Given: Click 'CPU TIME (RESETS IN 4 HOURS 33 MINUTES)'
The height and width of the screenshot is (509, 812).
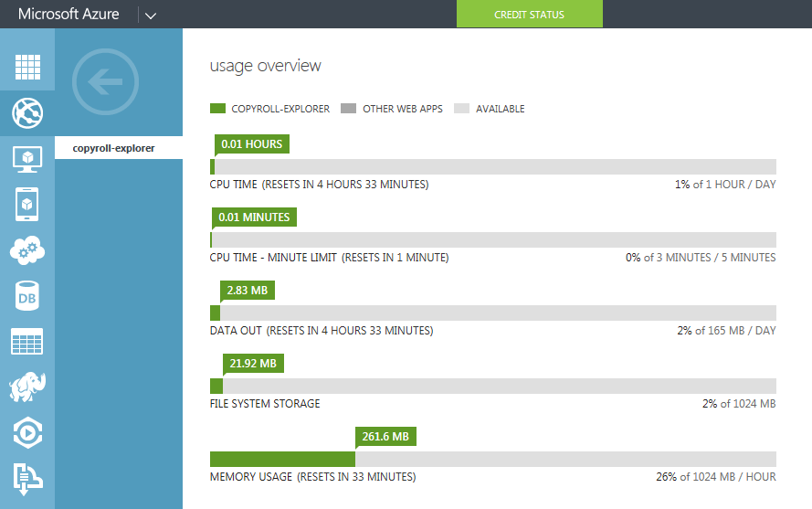Looking at the screenshot, I should pyautogui.click(x=319, y=185).
